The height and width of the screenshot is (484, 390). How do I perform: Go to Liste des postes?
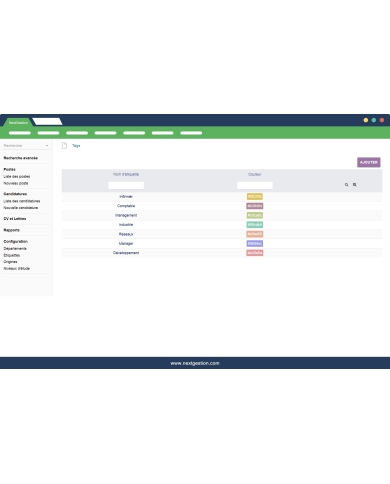[17, 176]
